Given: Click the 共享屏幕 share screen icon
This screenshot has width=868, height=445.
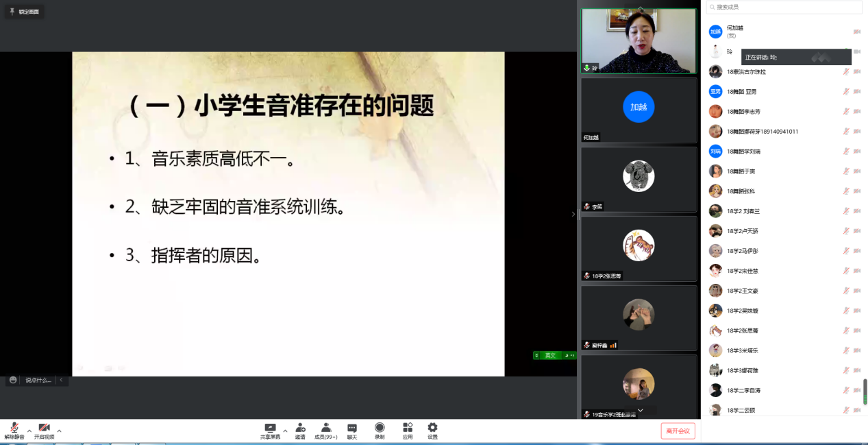Looking at the screenshot, I should [270, 428].
